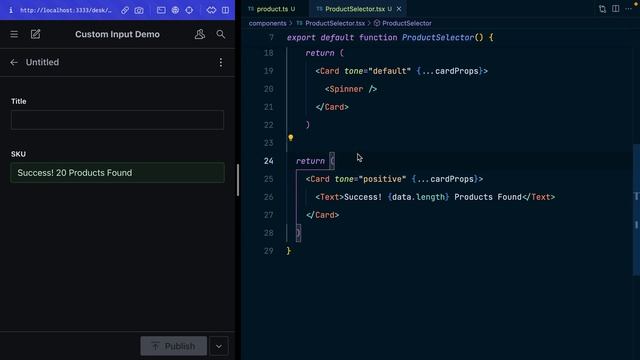Click the editor minimap scrollbar on right edge
This screenshot has height=360, width=640.
pos(636,210)
